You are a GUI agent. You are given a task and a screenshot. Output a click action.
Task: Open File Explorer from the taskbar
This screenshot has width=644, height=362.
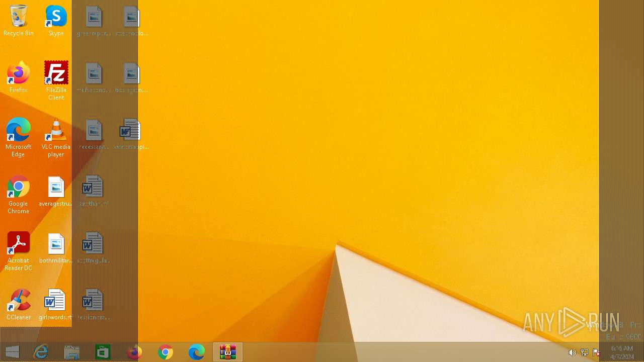(72, 352)
